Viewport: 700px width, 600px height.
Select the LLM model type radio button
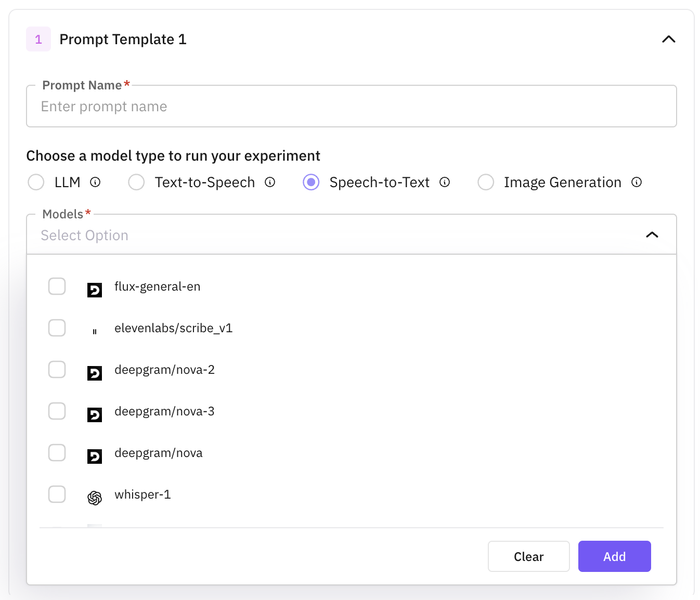(x=36, y=182)
